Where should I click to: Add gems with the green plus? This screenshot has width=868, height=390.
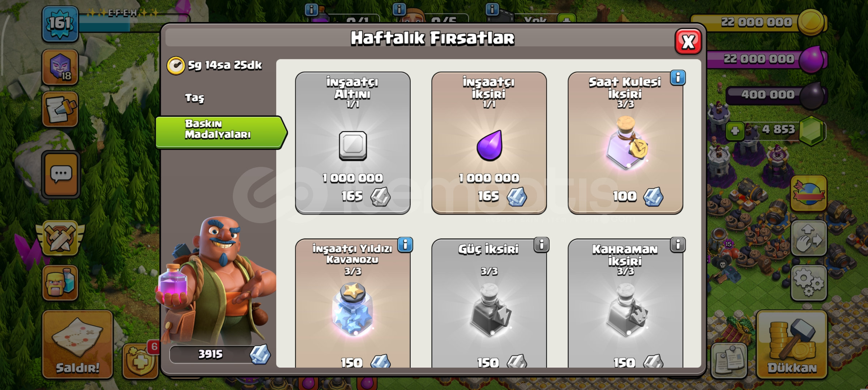(735, 131)
